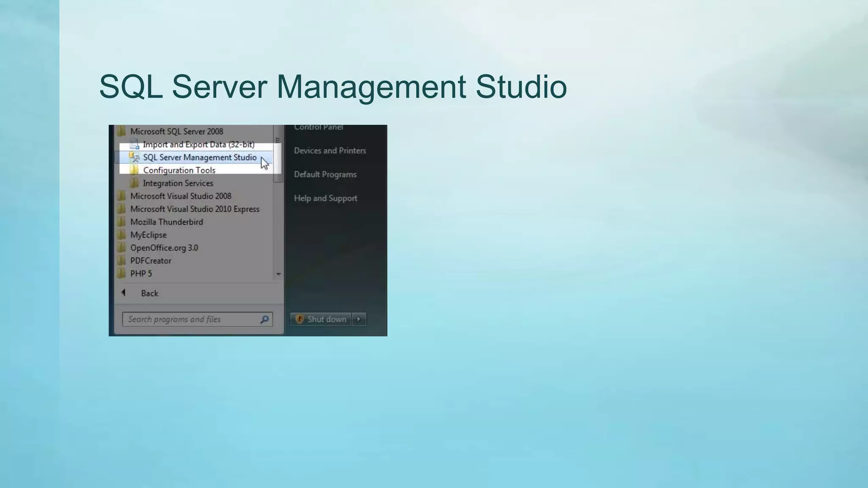Open SQL Server Management Studio entry
The width and height of the screenshot is (868, 488).
pos(194,158)
